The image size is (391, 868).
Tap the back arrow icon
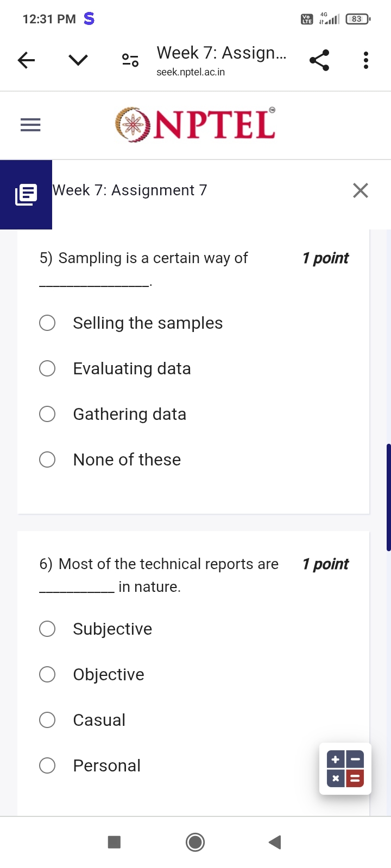[26, 60]
